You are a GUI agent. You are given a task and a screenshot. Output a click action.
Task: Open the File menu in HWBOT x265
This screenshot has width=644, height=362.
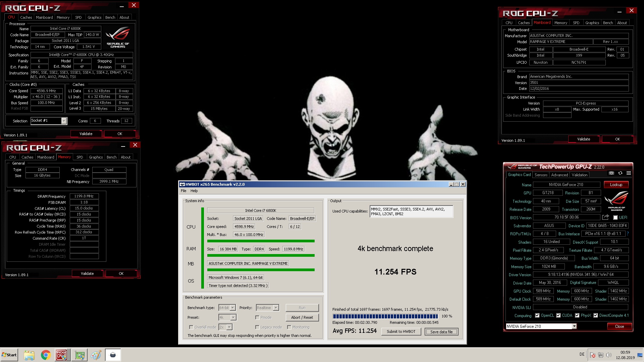pos(183,191)
